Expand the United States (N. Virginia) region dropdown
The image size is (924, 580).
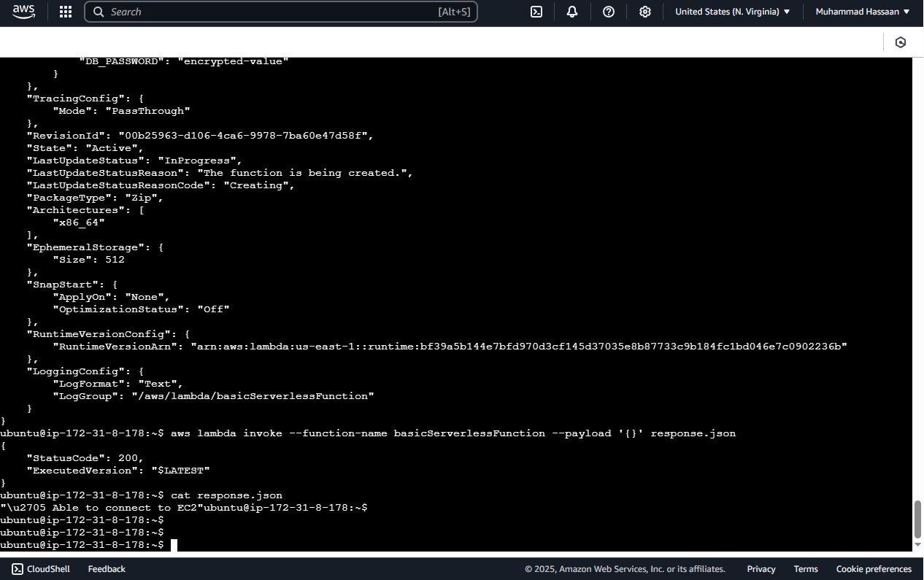(733, 12)
